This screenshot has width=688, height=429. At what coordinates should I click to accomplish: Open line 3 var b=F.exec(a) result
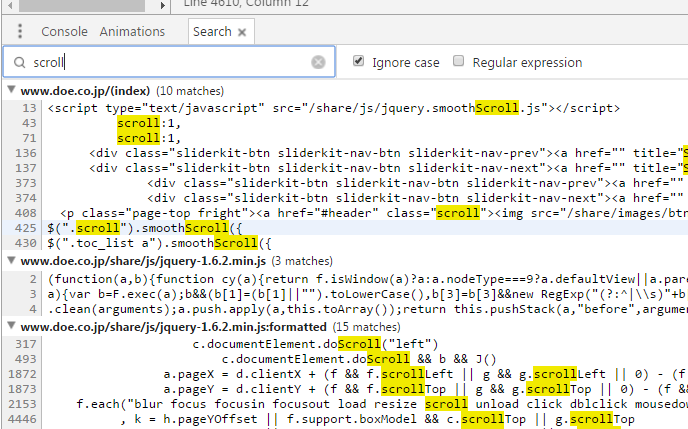click(x=368, y=294)
